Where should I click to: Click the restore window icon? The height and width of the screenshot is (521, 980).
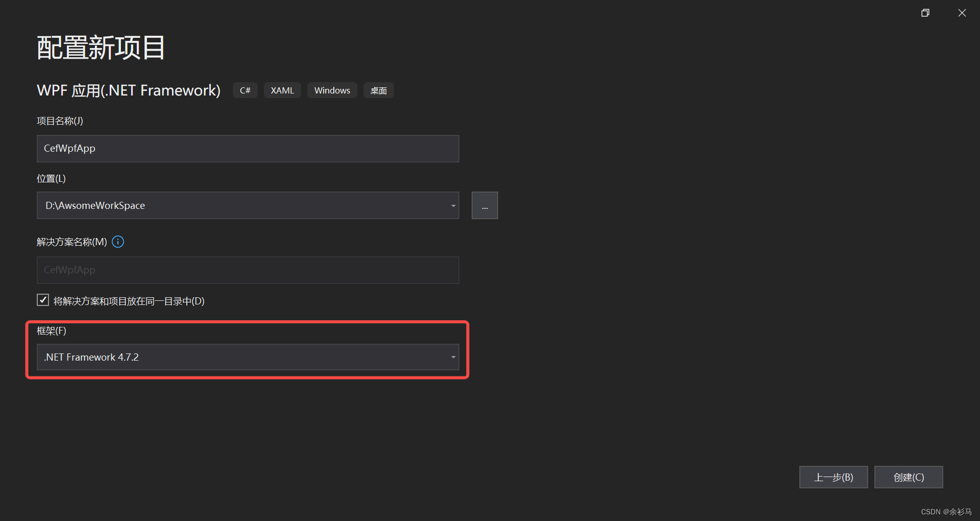coord(925,13)
